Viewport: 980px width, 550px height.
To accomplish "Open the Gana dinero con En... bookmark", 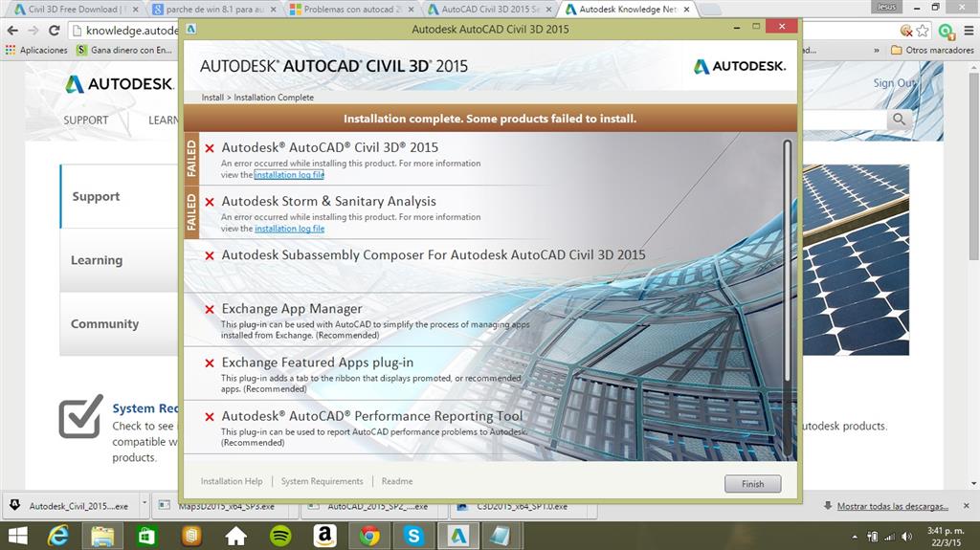I will point(124,50).
